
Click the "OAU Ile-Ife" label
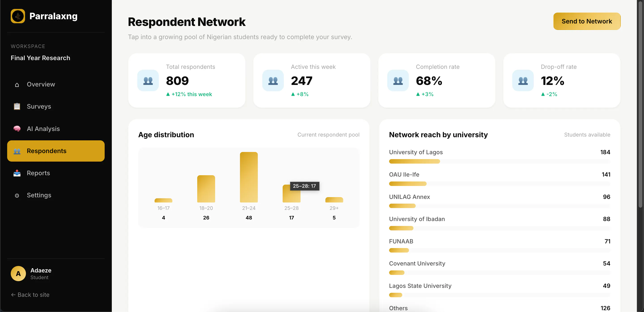(x=404, y=175)
